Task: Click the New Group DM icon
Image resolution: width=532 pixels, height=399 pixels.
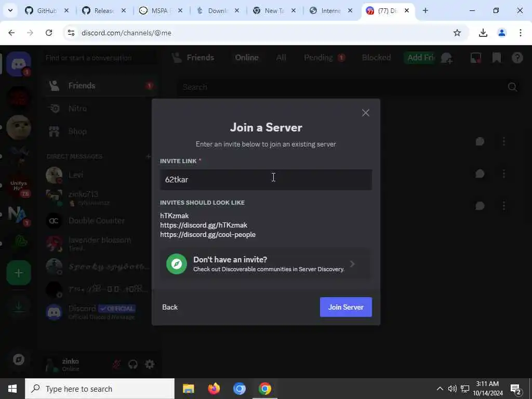Action: pyautogui.click(x=446, y=58)
